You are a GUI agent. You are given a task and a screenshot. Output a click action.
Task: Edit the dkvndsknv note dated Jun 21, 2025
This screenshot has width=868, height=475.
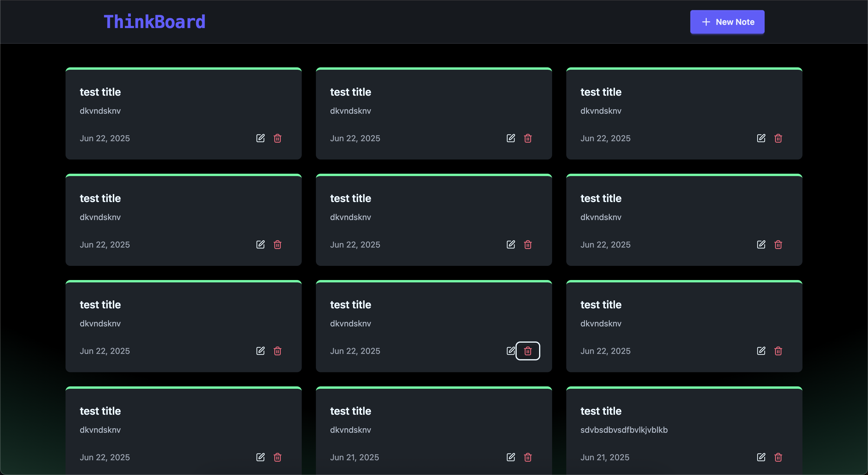(511, 457)
